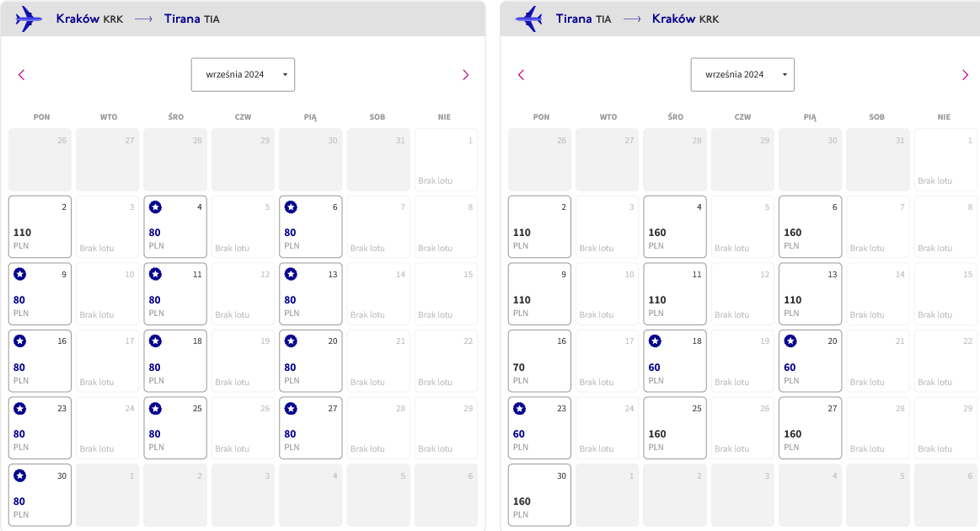Screen dimensions: 980x531
Task: Show next month in Tirana–Kraków calendar
Action: (x=965, y=75)
